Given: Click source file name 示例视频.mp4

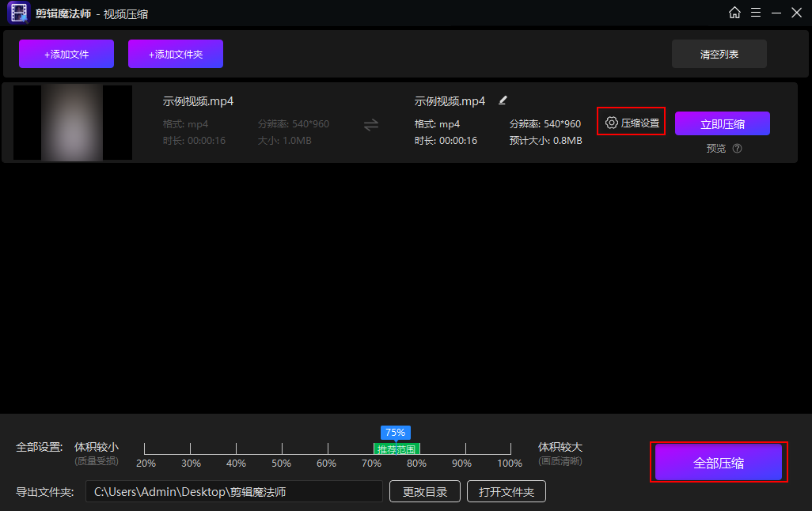Looking at the screenshot, I should click(198, 101).
